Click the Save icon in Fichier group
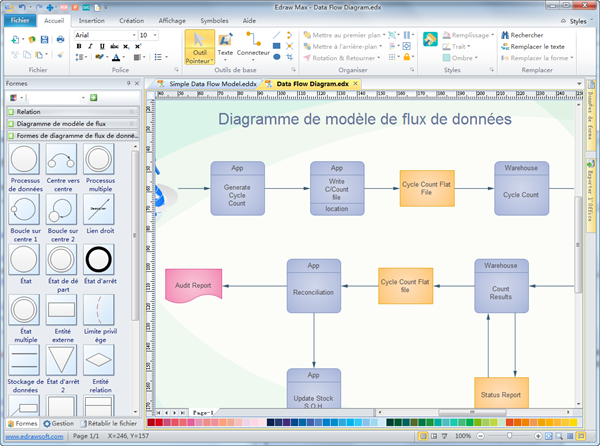This screenshot has width=600, height=446. pyautogui.click(x=45, y=39)
